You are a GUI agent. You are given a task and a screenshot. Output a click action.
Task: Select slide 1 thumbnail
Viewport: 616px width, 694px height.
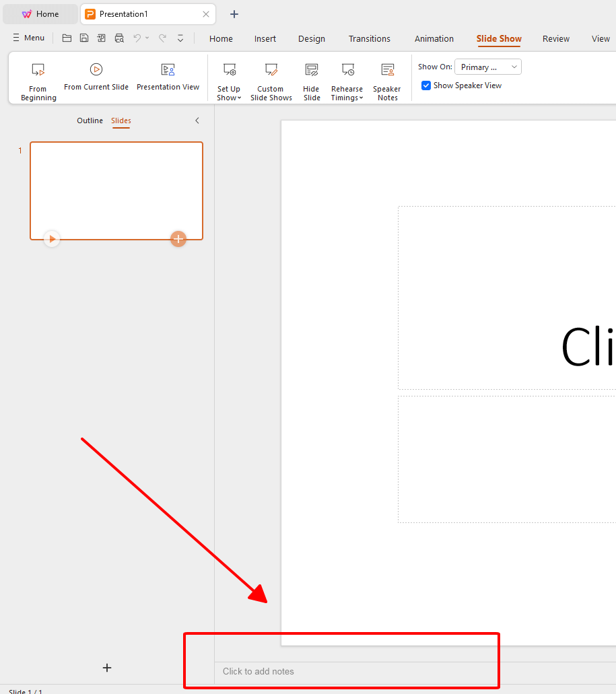point(116,190)
